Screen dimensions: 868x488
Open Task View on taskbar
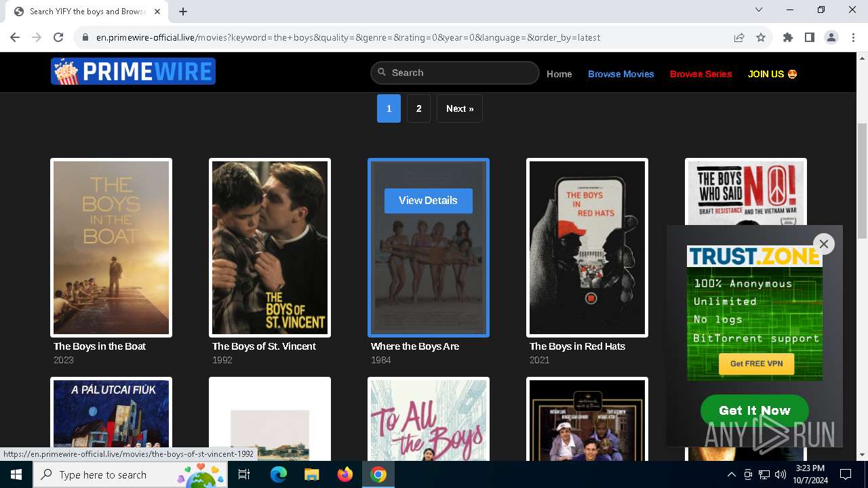tap(244, 474)
